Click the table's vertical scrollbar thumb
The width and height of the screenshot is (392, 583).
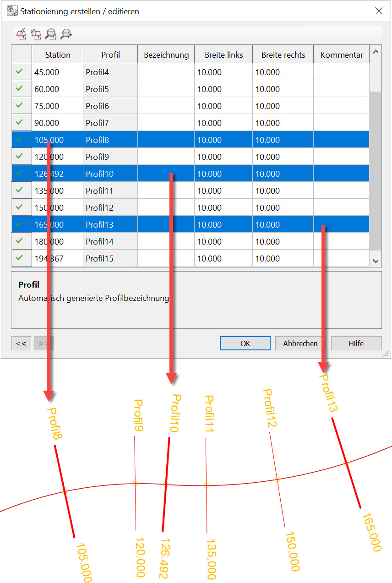click(x=376, y=169)
